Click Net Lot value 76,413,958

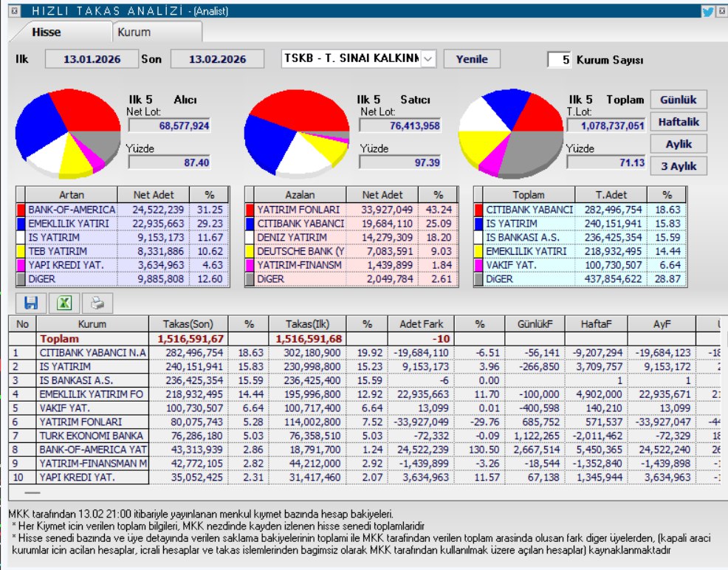point(399,126)
